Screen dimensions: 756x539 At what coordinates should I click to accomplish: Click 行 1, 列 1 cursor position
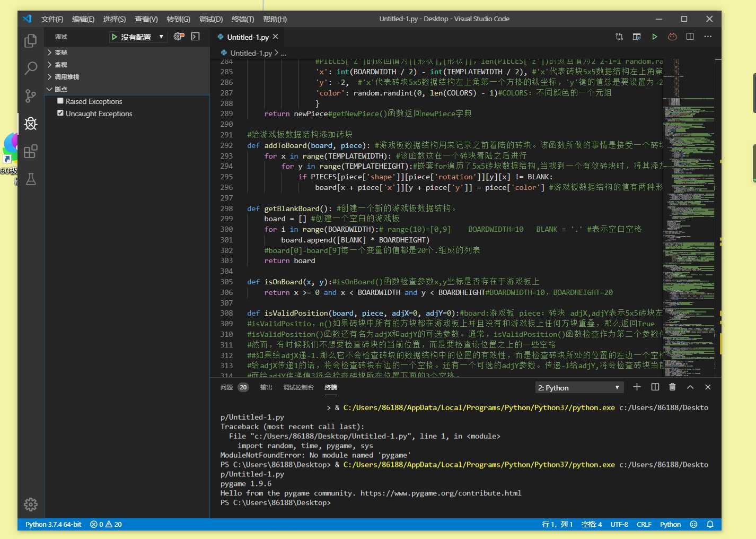(x=557, y=524)
